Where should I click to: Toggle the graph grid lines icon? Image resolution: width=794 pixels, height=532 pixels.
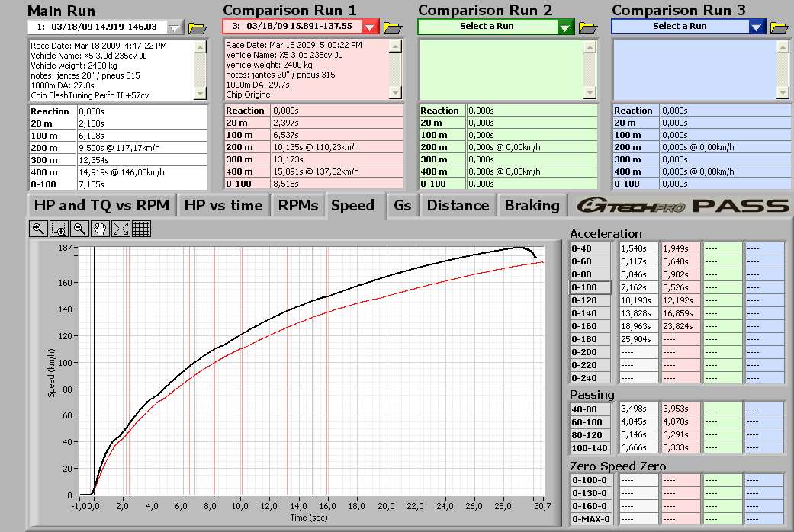(141, 228)
